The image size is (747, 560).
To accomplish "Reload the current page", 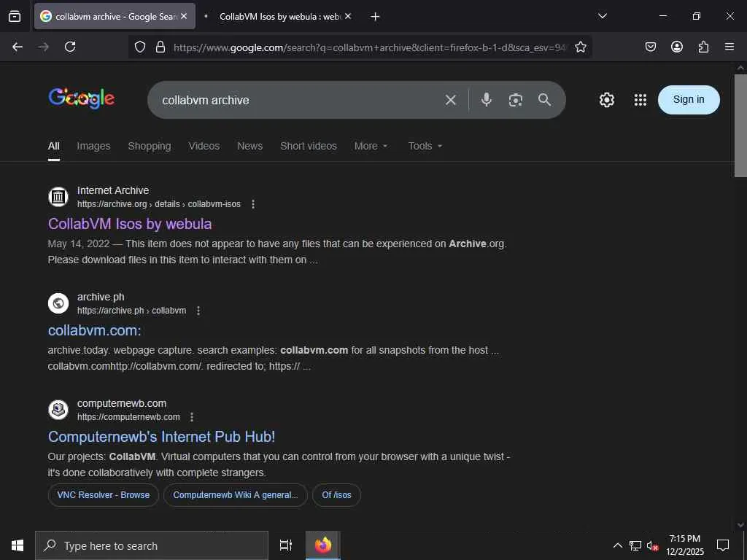I will click(70, 47).
